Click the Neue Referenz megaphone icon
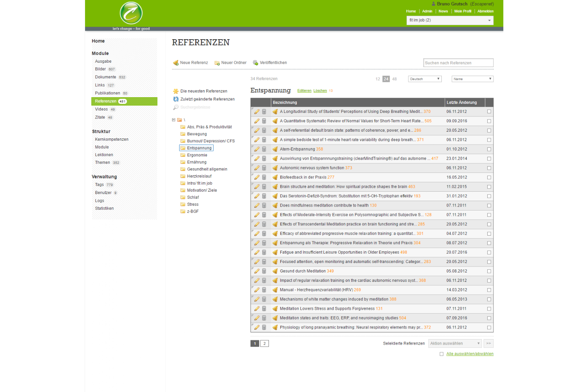This screenshot has height=392, width=588. tap(176, 63)
